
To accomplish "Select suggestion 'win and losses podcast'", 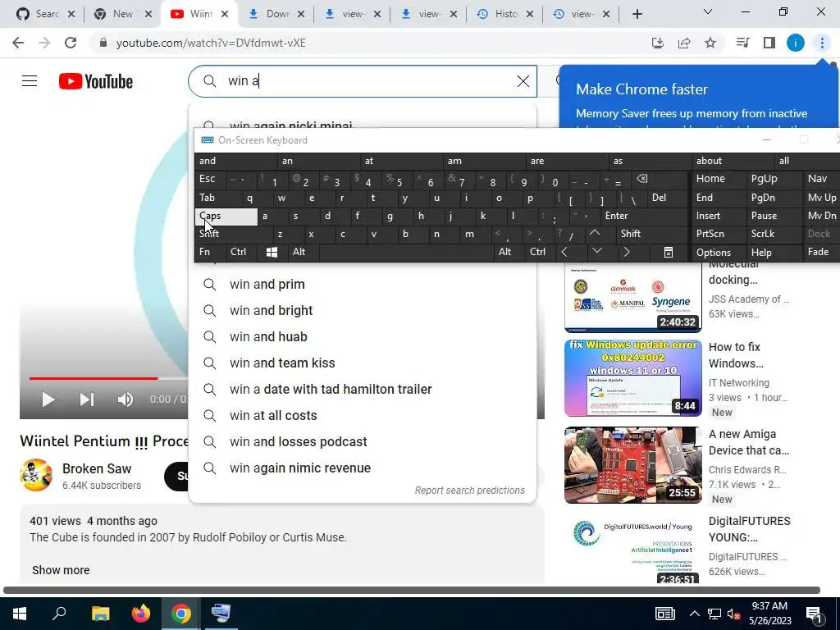I will 362,442.
